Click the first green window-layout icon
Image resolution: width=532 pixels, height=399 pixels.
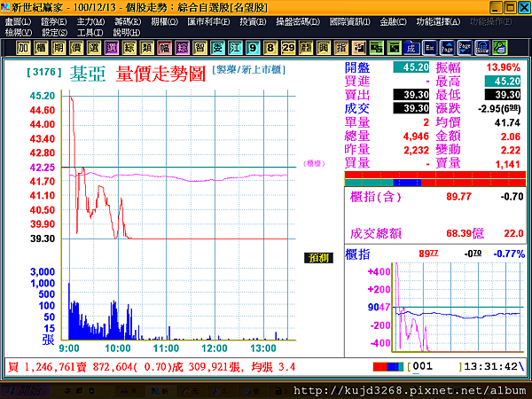pyautogui.click(x=377, y=48)
